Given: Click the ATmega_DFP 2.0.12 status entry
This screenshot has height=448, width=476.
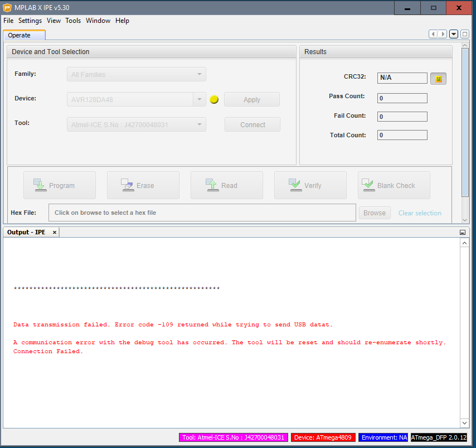Looking at the screenshot, I should tap(439, 437).
